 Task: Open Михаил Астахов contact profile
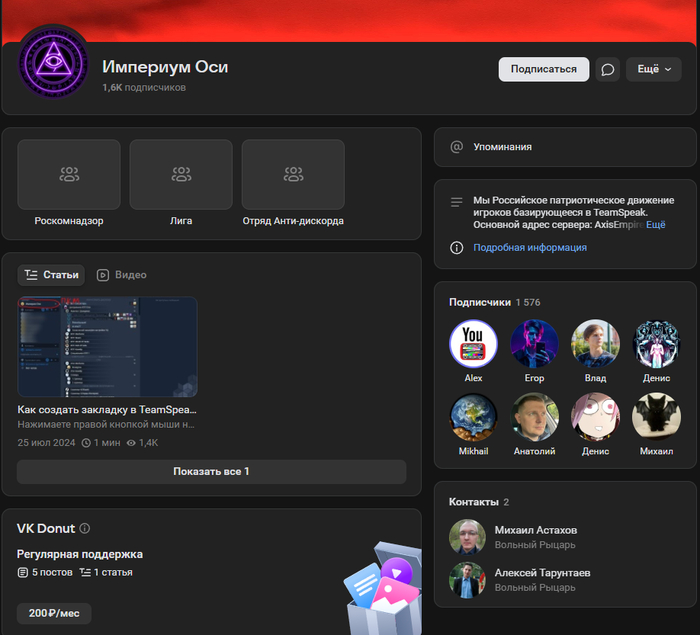coord(535,530)
